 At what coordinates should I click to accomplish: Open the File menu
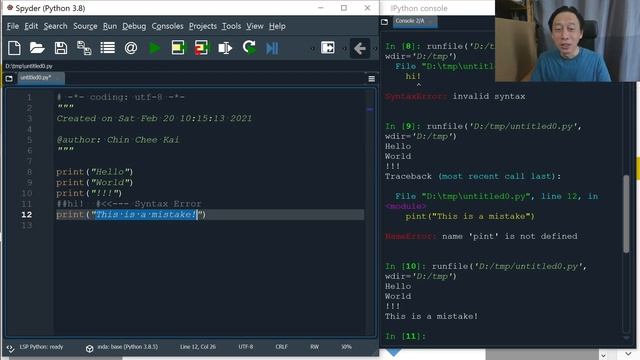[x=13, y=26]
